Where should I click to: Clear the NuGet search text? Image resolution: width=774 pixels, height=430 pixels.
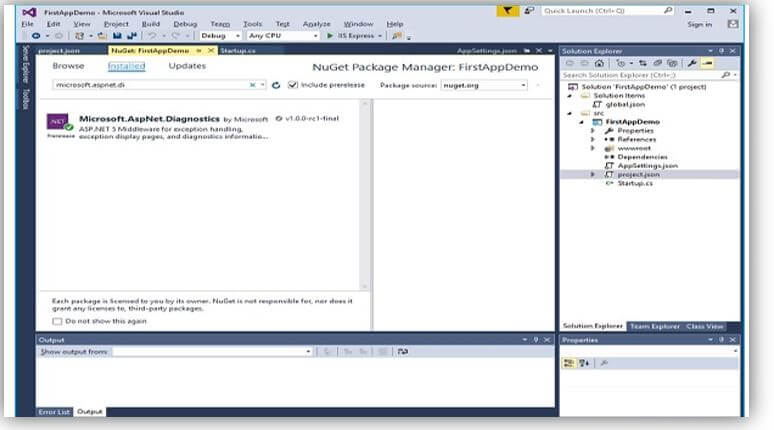pos(253,85)
